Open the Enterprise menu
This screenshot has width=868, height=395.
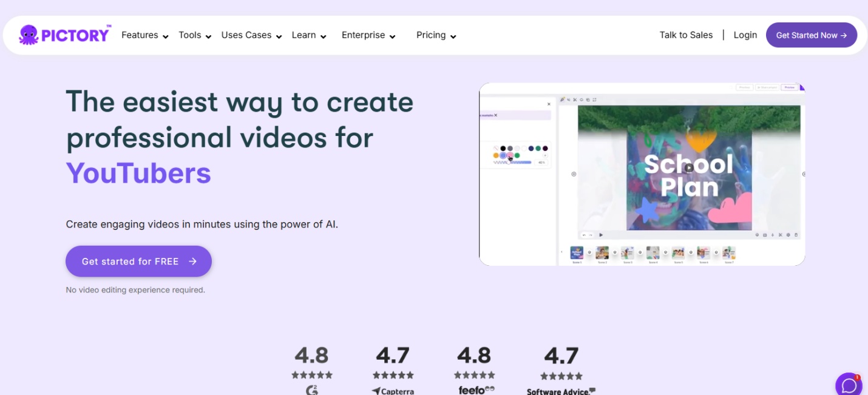368,35
